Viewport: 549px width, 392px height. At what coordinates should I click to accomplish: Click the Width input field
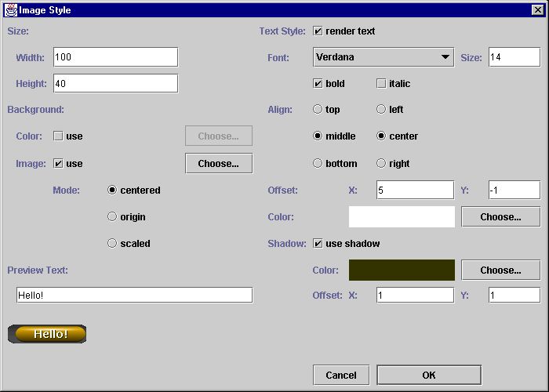[x=115, y=57]
